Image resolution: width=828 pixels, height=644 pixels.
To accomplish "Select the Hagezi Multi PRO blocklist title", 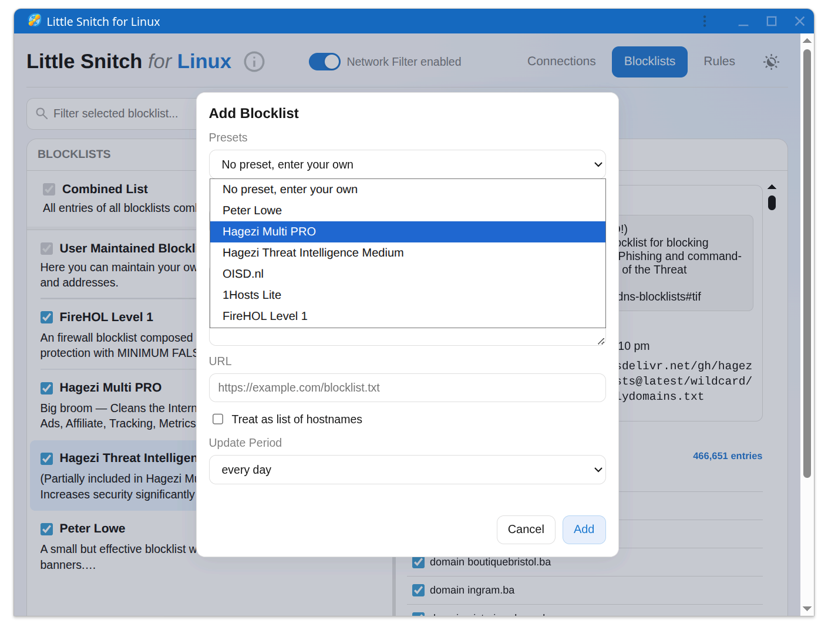I will click(110, 387).
